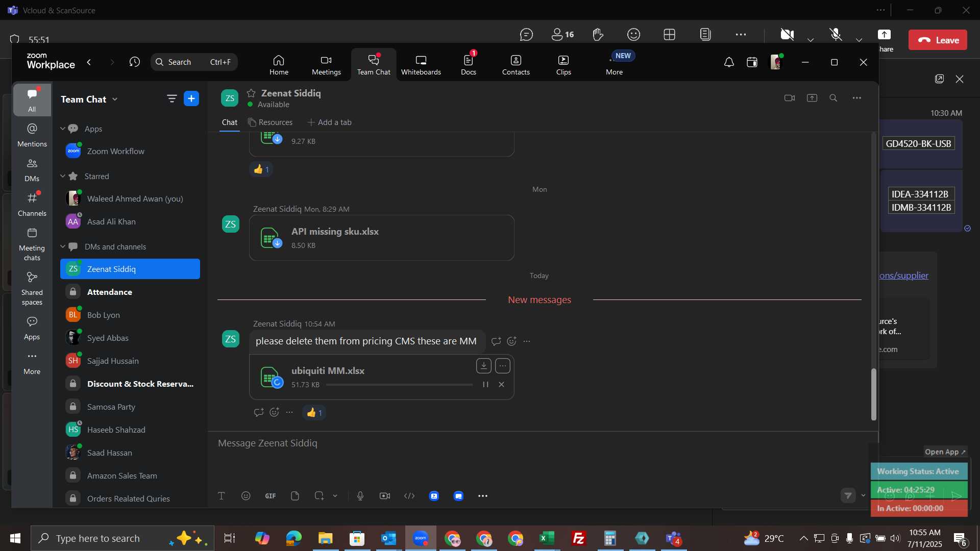Record a video message

tap(385, 496)
